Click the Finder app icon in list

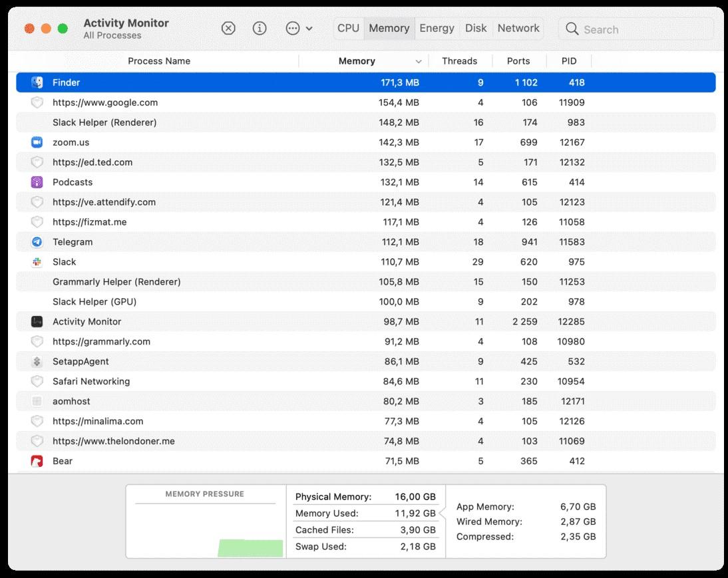pyautogui.click(x=37, y=82)
